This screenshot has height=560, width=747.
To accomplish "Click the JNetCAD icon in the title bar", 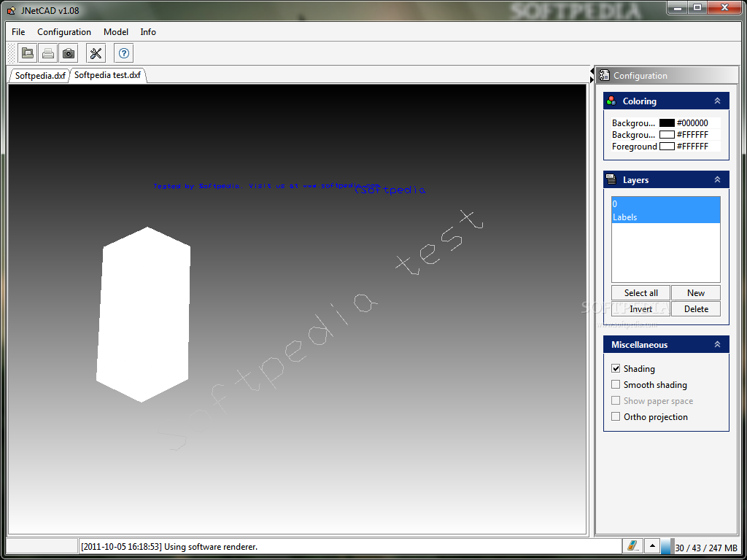I will (x=12, y=10).
